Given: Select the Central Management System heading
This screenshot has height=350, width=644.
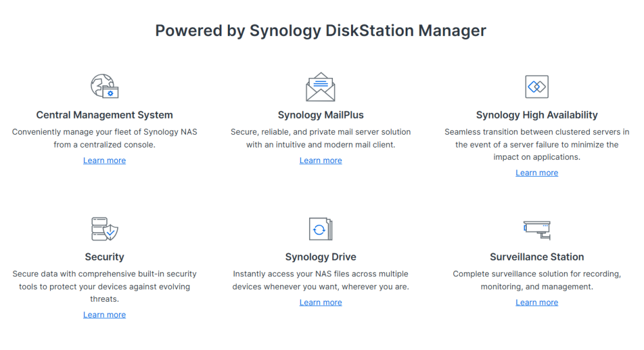Looking at the screenshot, I should click(104, 115).
